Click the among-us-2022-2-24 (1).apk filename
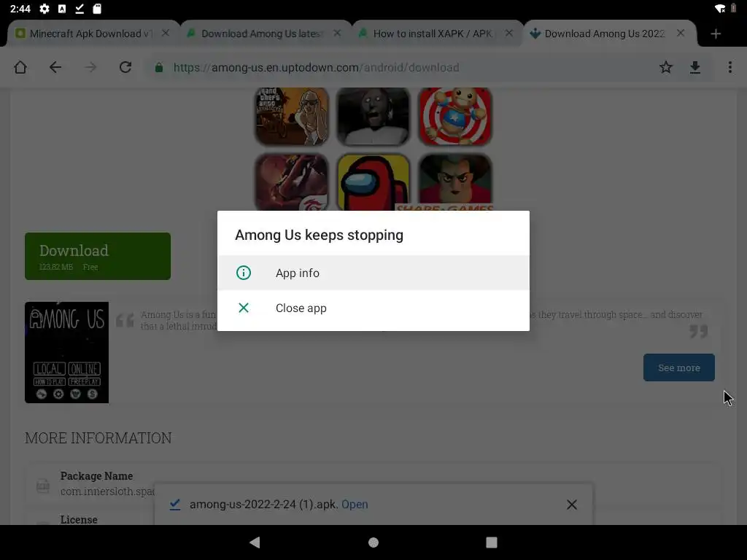 pyautogui.click(x=263, y=505)
